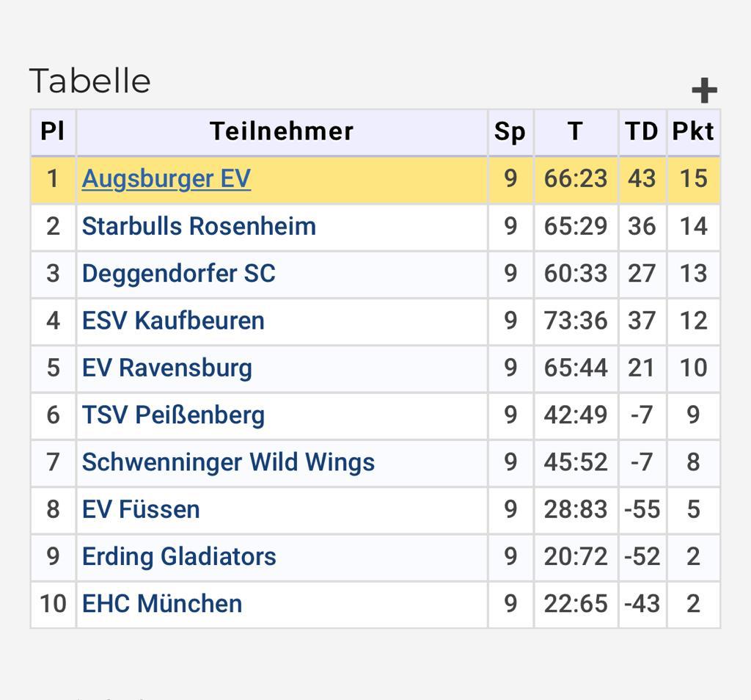Select Schwenninger Wild Wings team

point(228,462)
